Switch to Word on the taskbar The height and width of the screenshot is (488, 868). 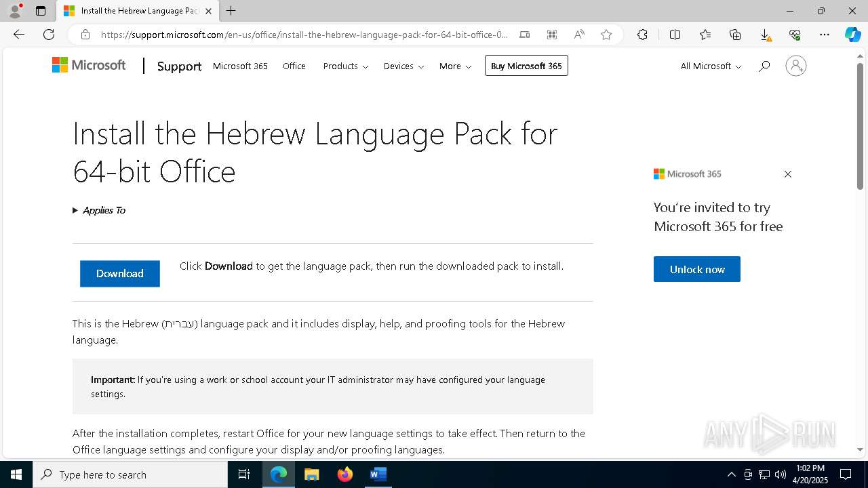(x=378, y=474)
